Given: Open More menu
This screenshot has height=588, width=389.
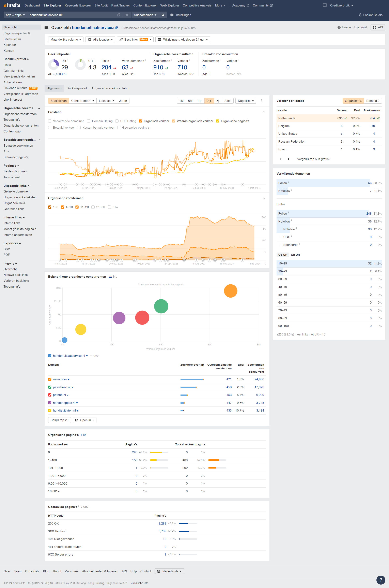Looking at the screenshot, I should pyautogui.click(x=220, y=5).
